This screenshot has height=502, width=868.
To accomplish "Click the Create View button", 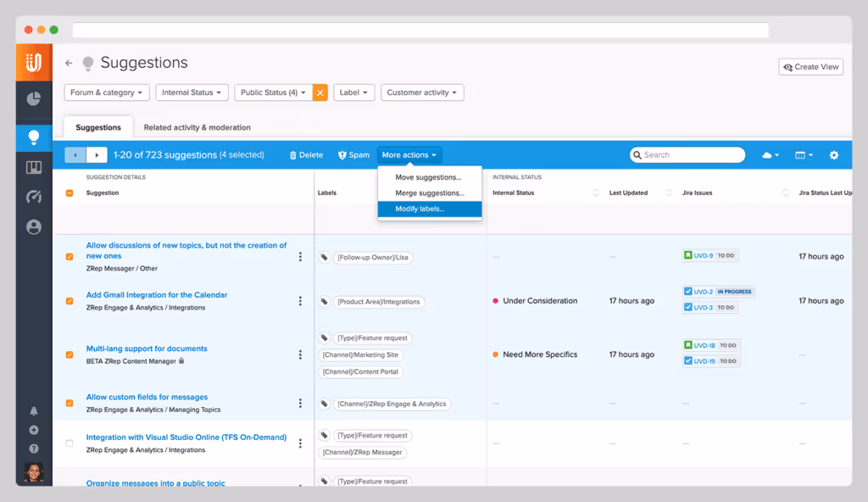I will 810,67.
